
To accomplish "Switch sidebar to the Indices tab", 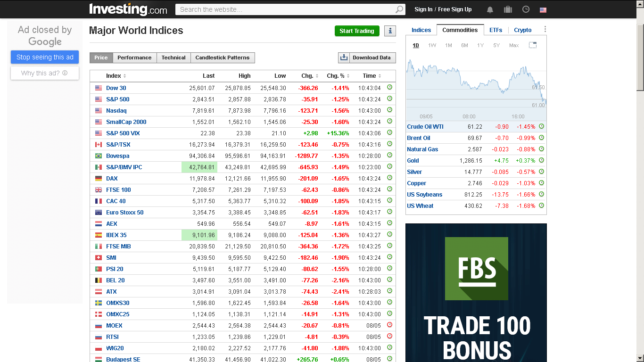I will point(421,30).
